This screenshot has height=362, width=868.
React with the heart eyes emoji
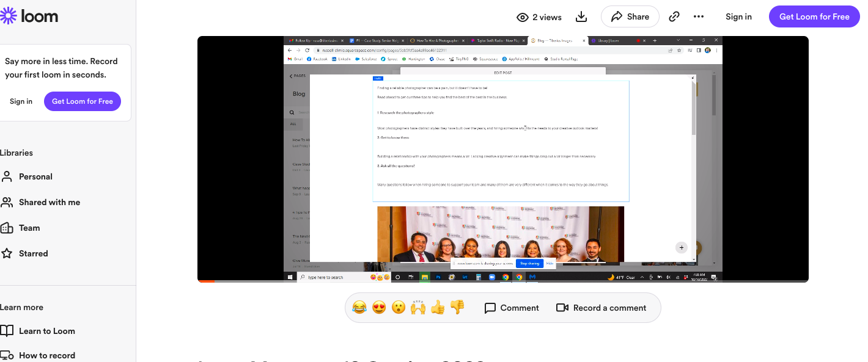[379, 308]
